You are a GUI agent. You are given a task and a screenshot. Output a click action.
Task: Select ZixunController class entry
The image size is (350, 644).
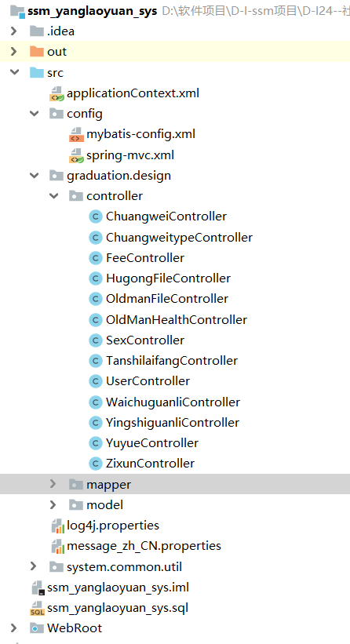tap(151, 464)
